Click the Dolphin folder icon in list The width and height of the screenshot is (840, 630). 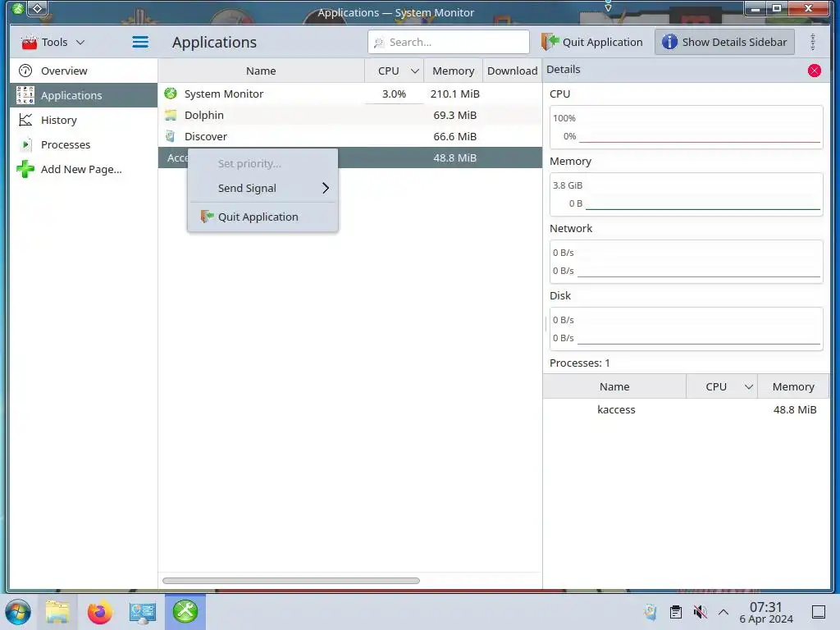[x=171, y=115]
